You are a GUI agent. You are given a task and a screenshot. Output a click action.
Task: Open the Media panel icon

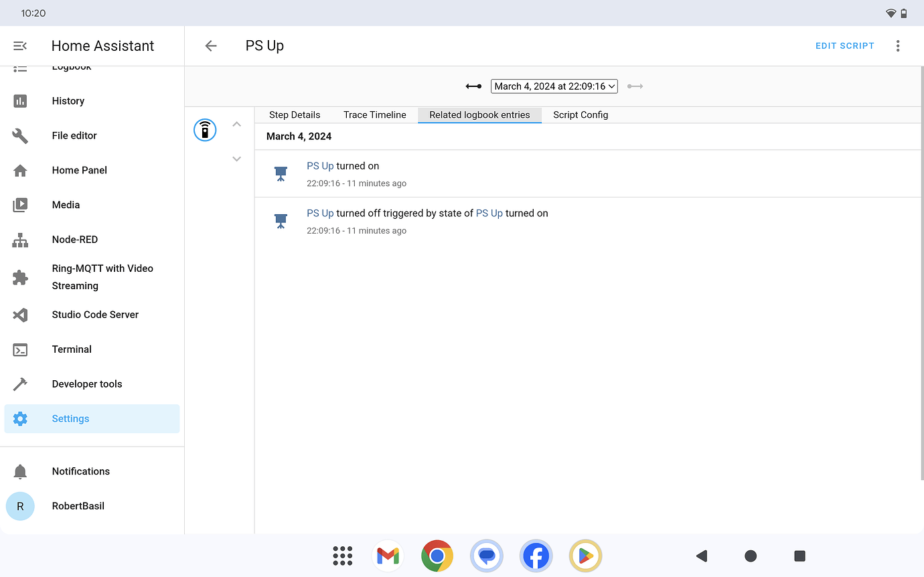click(x=20, y=205)
